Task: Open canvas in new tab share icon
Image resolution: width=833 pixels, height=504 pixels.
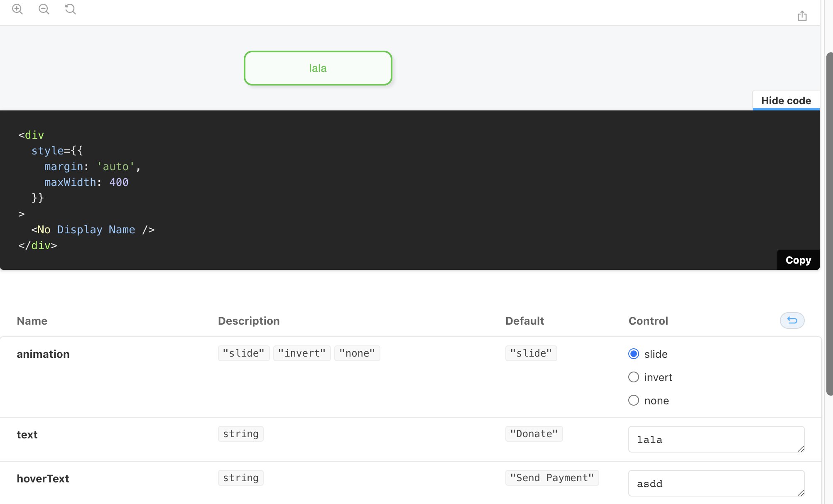Action: pyautogui.click(x=802, y=16)
